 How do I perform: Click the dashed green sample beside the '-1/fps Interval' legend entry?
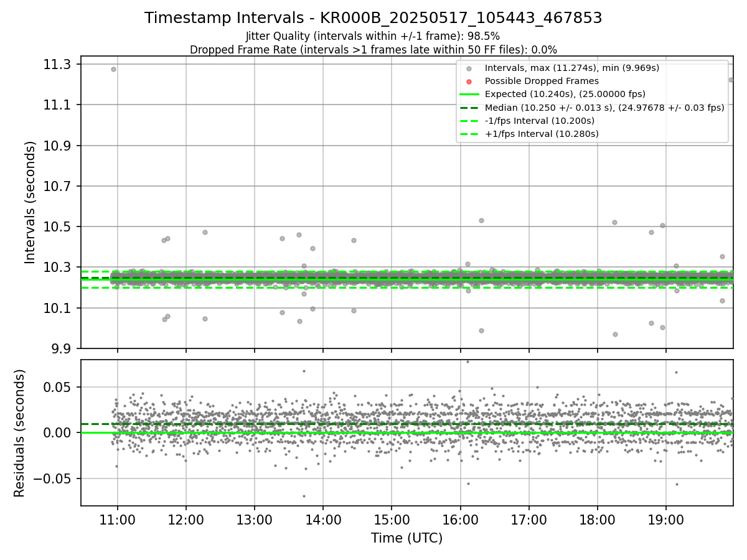pos(469,121)
